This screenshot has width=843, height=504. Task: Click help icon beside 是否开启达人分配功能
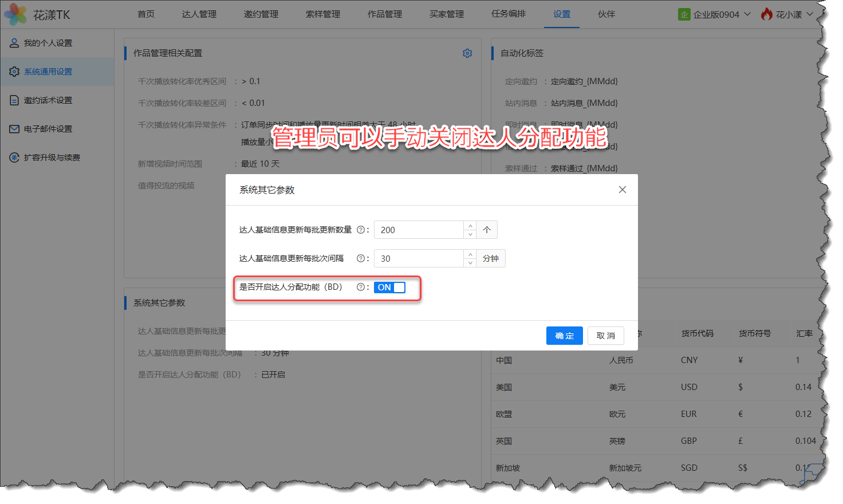pos(361,287)
